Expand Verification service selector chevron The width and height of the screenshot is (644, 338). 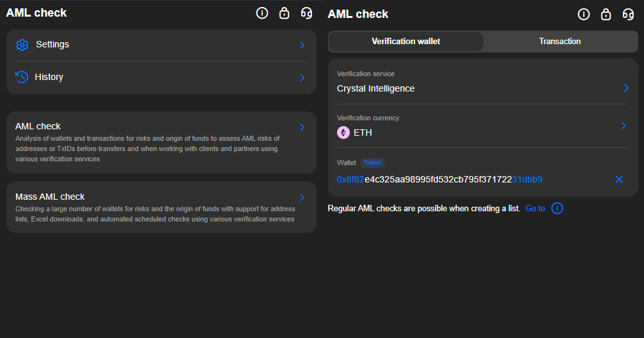[x=626, y=88]
